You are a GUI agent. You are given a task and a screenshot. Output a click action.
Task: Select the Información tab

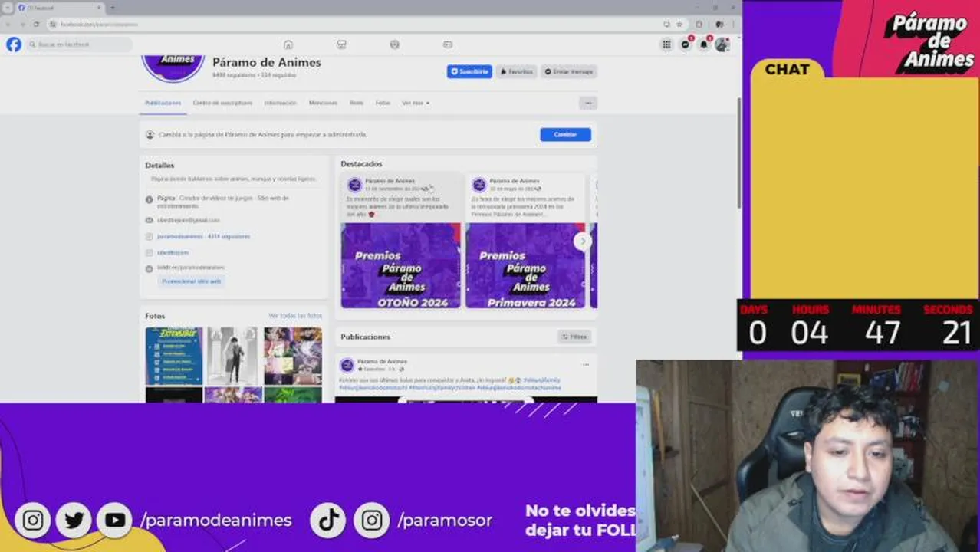pos(280,103)
